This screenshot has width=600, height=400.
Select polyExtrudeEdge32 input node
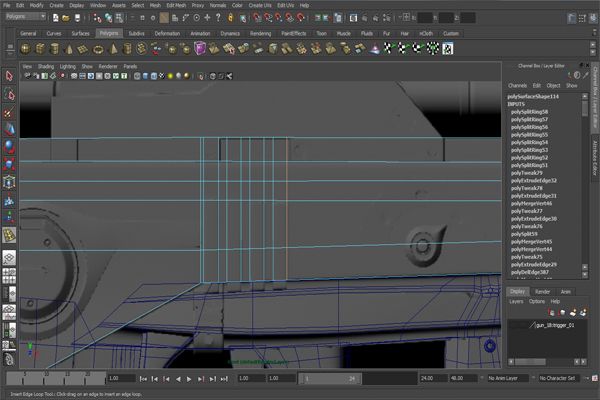pos(534,180)
